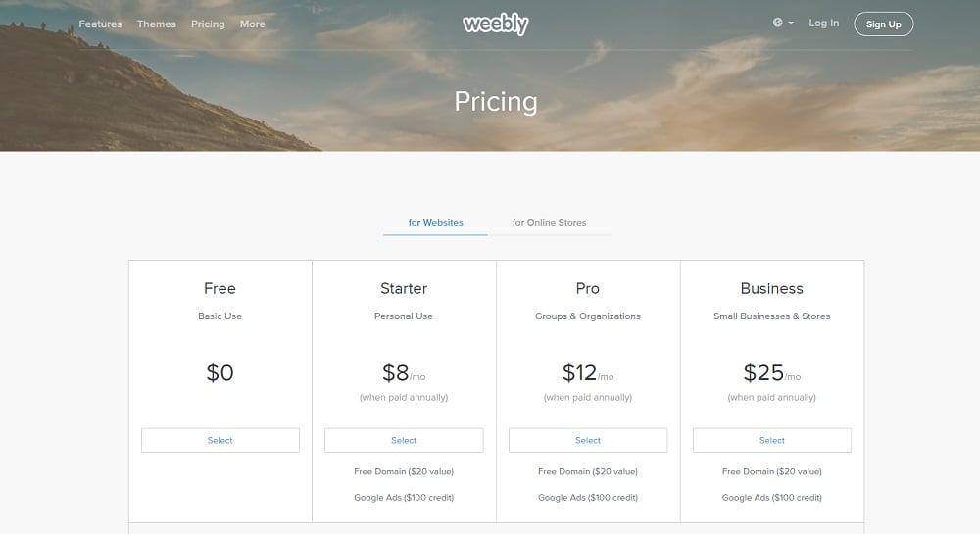The width and height of the screenshot is (980, 534).
Task: Expand the More navigation menu
Action: point(252,24)
